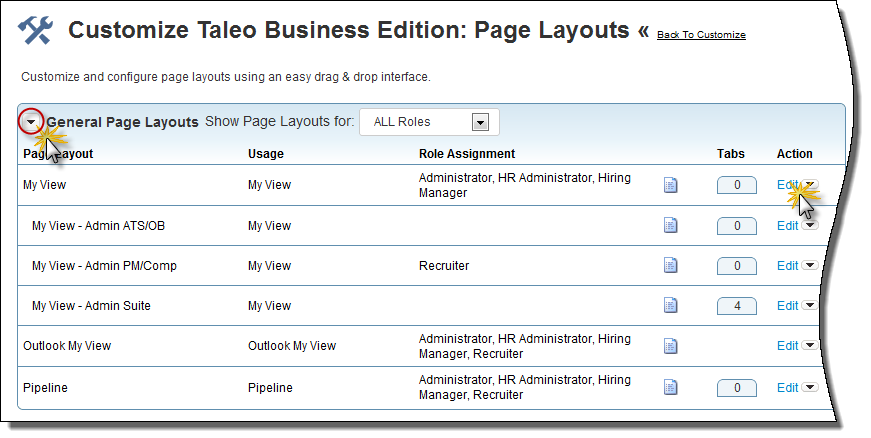Click document icon for My View - Admin Suite

click(670, 305)
